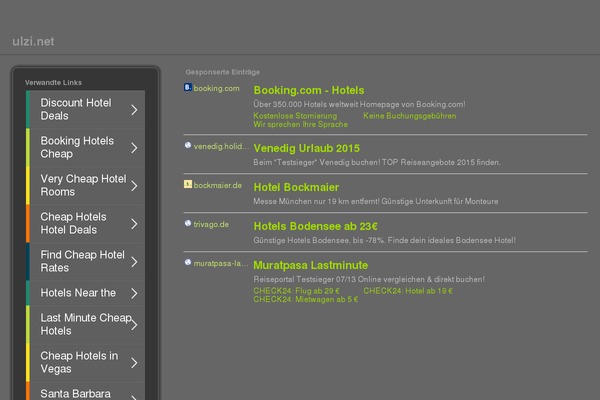600x400 pixels.
Task: Click the chevron next to Cheap Hotels Hotel Deals
Action: tap(134, 224)
